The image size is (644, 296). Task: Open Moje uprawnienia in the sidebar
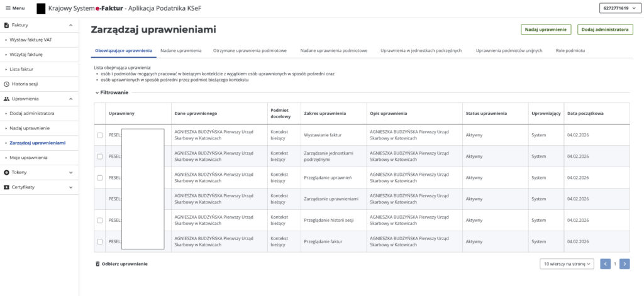point(28,158)
